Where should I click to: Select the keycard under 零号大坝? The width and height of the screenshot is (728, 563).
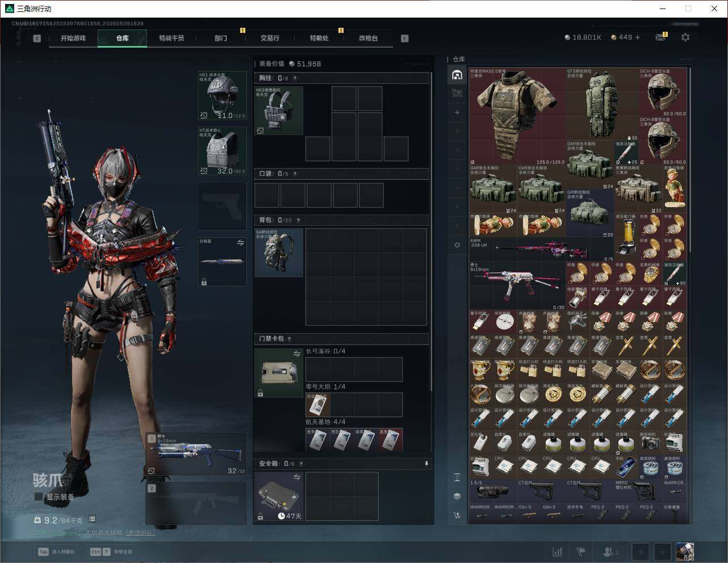318,405
